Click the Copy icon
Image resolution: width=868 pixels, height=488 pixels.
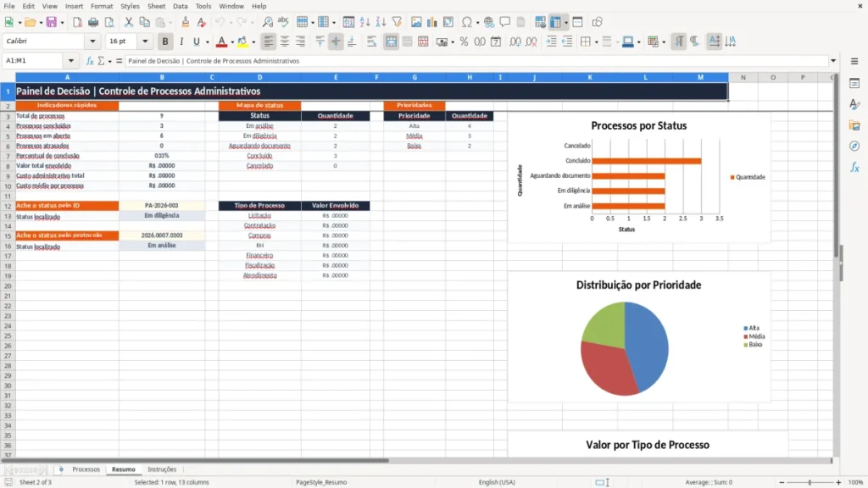[x=144, y=22]
